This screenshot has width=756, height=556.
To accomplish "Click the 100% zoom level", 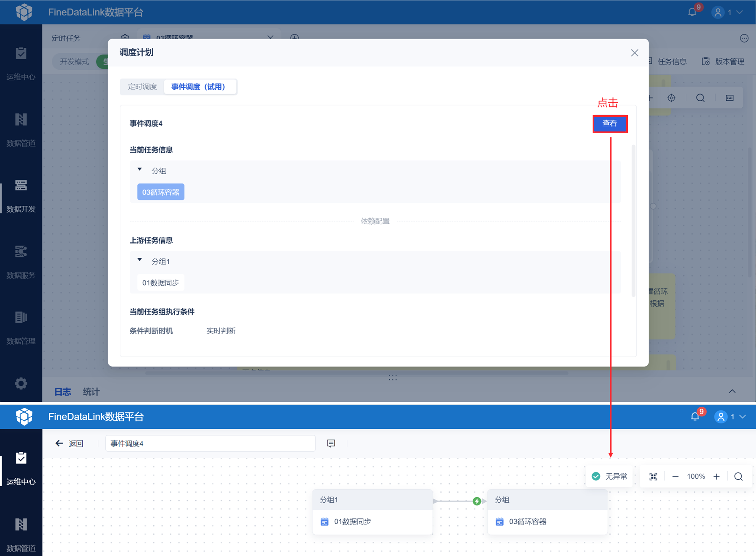I will 696,476.
